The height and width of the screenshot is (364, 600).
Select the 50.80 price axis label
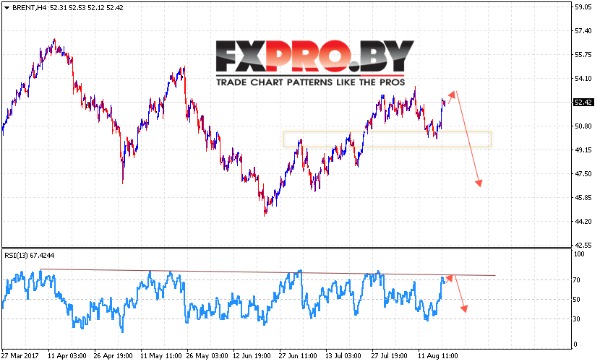[583, 126]
